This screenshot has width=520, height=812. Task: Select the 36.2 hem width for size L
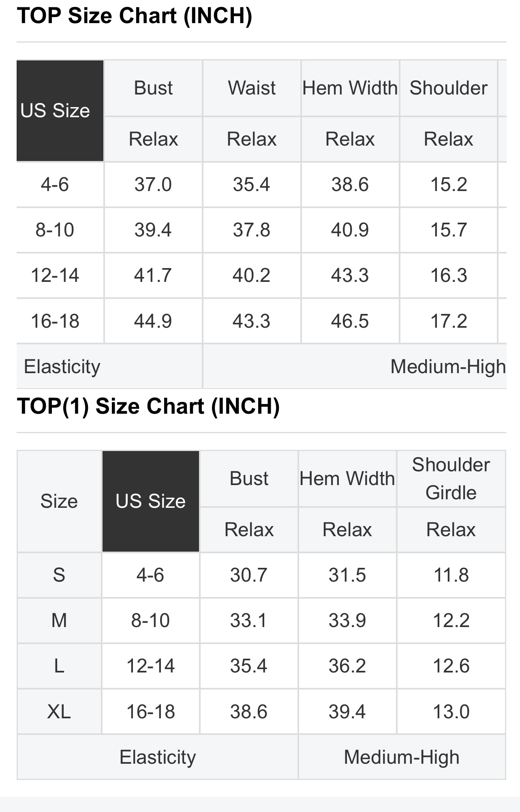(x=347, y=666)
